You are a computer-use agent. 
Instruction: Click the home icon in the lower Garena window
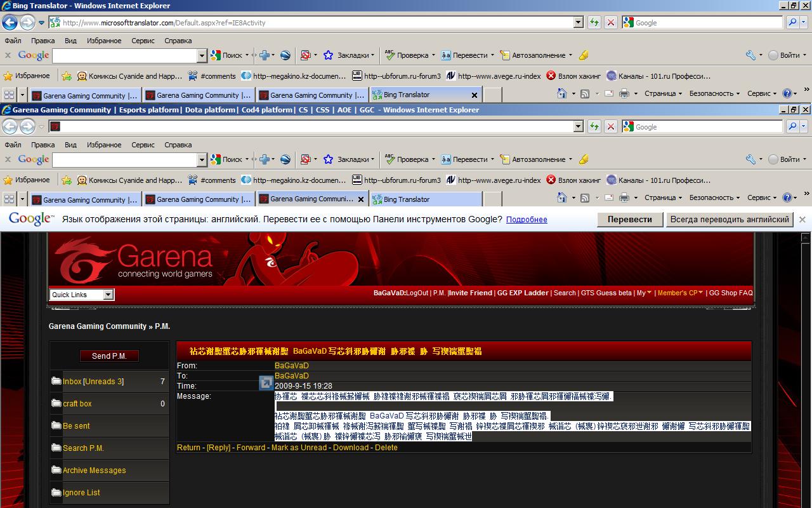[561, 197]
